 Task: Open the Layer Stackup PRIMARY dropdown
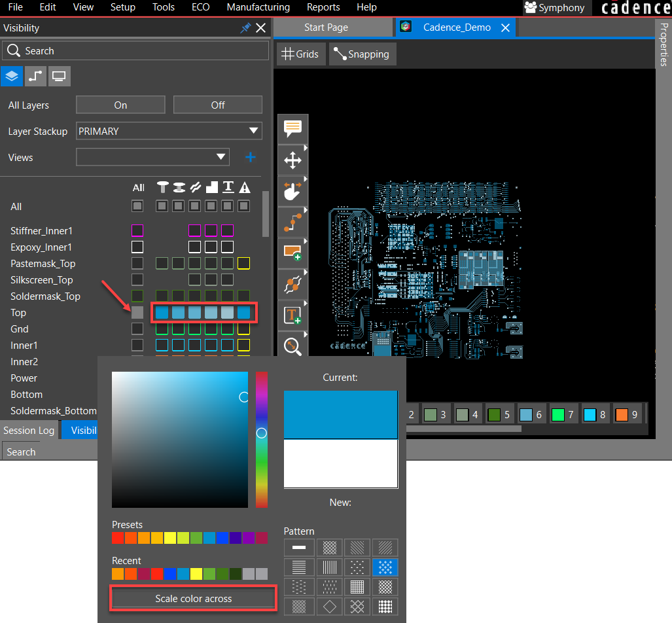tap(169, 131)
